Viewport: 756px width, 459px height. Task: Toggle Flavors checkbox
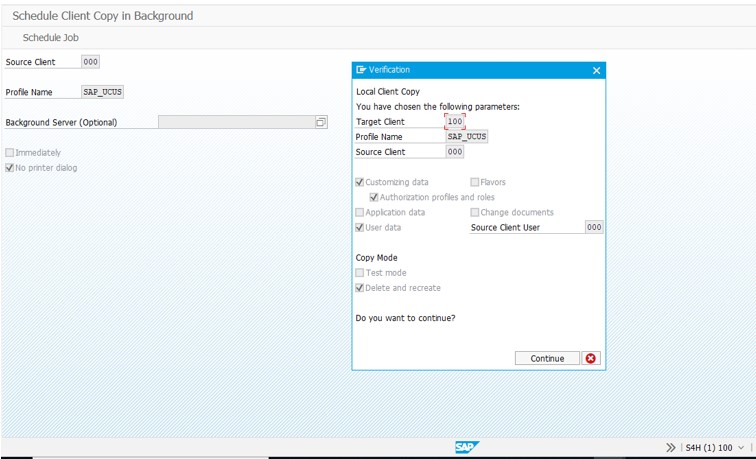click(x=475, y=182)
